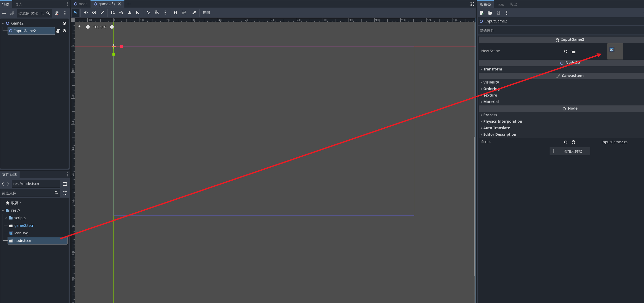Viewport: 644px width, 303px height.
Task: Open script icon on InputGame2 node row
Action: (x=58, y=31)
